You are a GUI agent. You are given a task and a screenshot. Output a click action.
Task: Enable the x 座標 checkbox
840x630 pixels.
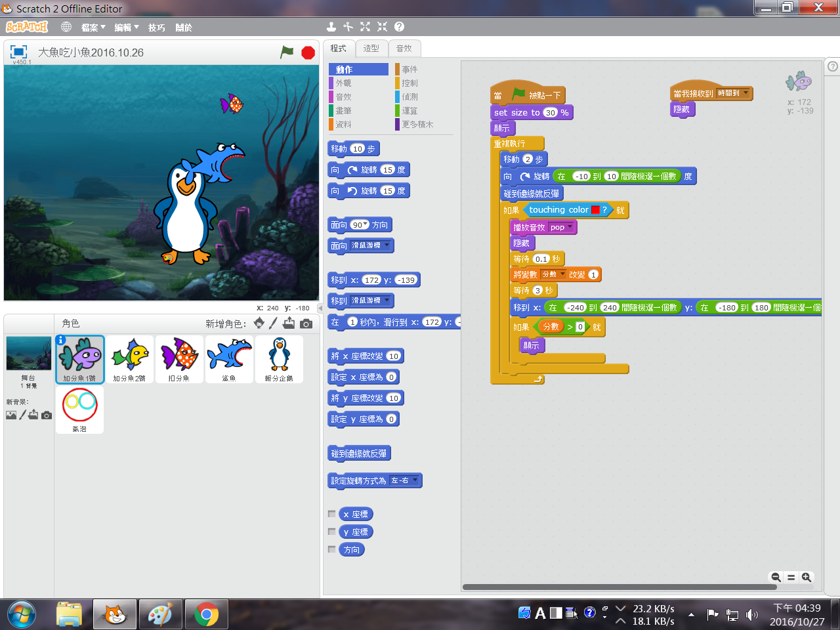(332, 514)
